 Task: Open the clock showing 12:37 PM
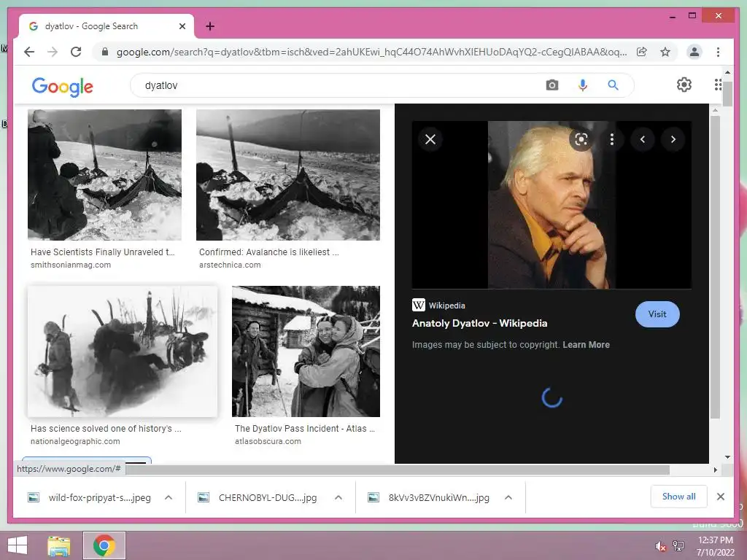pos(715,546)
